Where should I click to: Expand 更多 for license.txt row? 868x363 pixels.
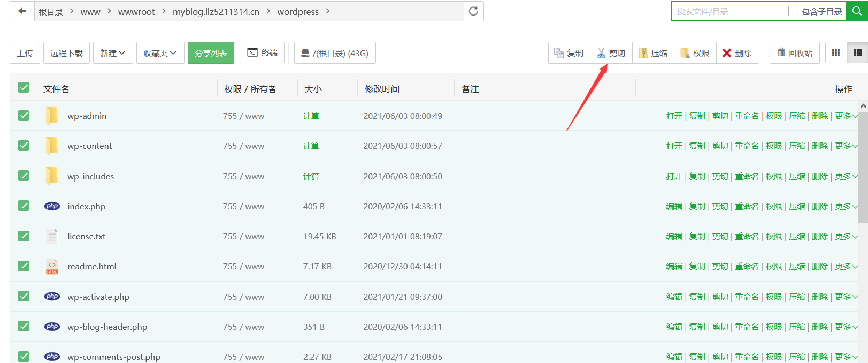click(x=846, y=236)
